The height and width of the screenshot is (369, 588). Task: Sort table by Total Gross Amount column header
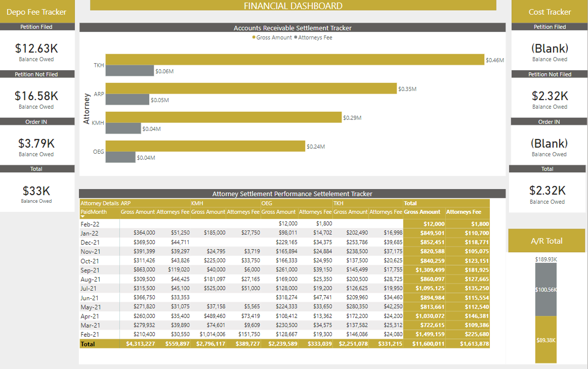(422, 212)
